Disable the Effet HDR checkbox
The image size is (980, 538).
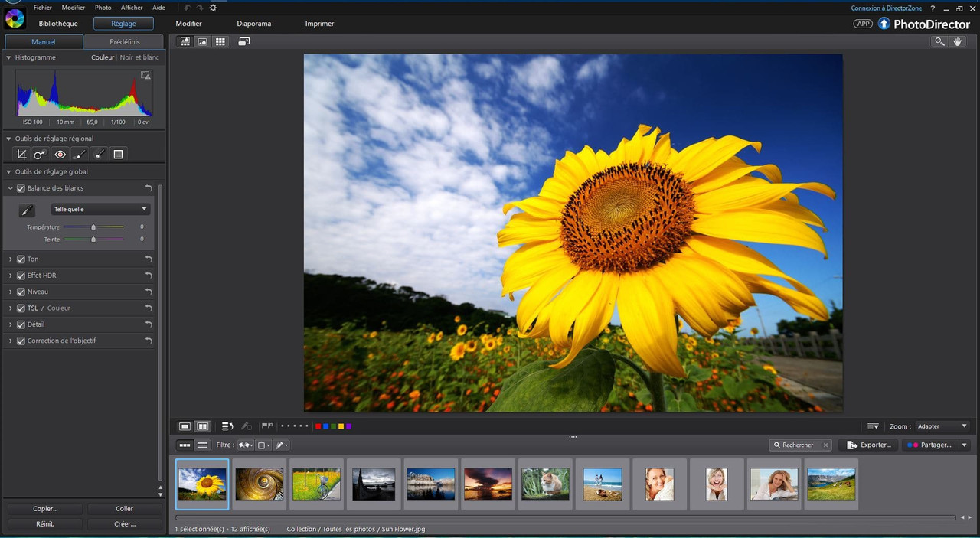(x=21, y=276)
